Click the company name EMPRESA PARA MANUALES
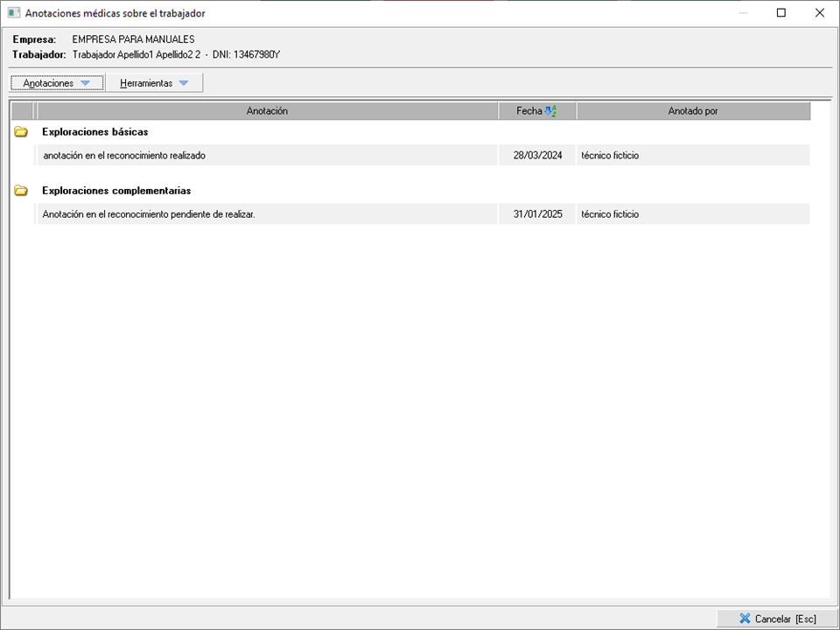This screenshot has width=840, height=630. 133,39
